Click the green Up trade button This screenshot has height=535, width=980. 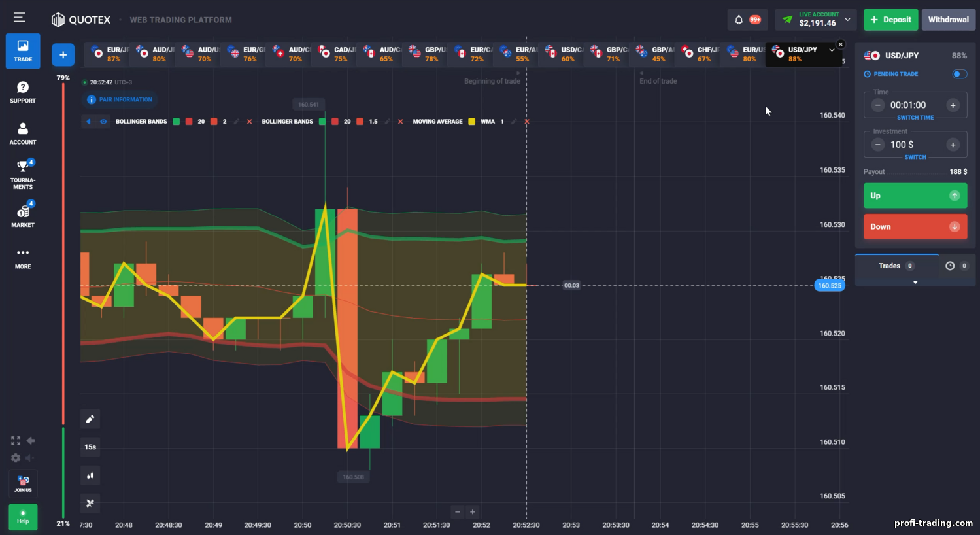pyautogui.click(x=915, y=196)
